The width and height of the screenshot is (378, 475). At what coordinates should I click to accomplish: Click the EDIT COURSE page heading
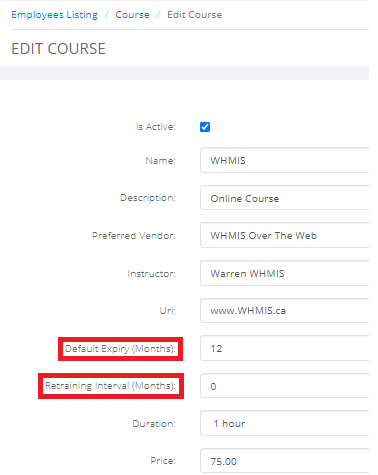point(58,49)
